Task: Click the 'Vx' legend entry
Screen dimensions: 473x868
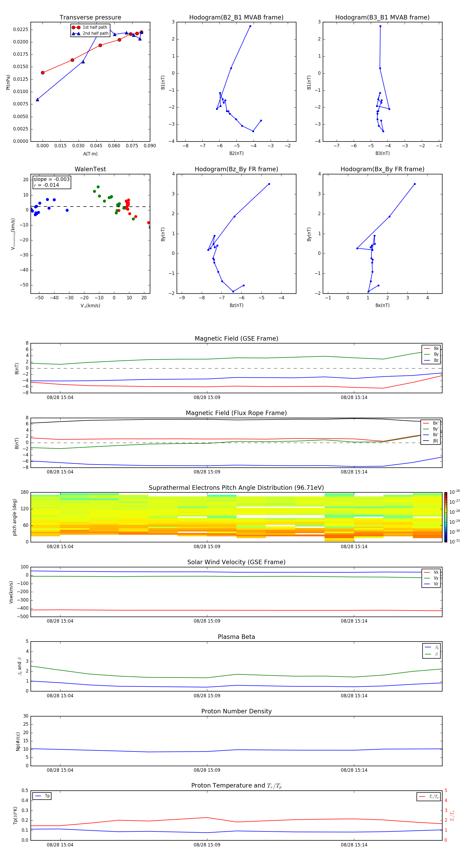Action: (x=431, y=572)
